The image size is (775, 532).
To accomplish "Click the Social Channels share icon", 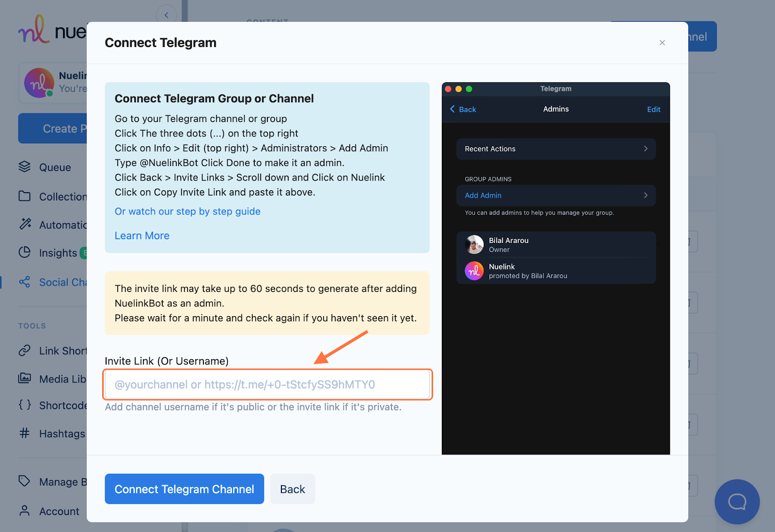I will pos(24,282).
